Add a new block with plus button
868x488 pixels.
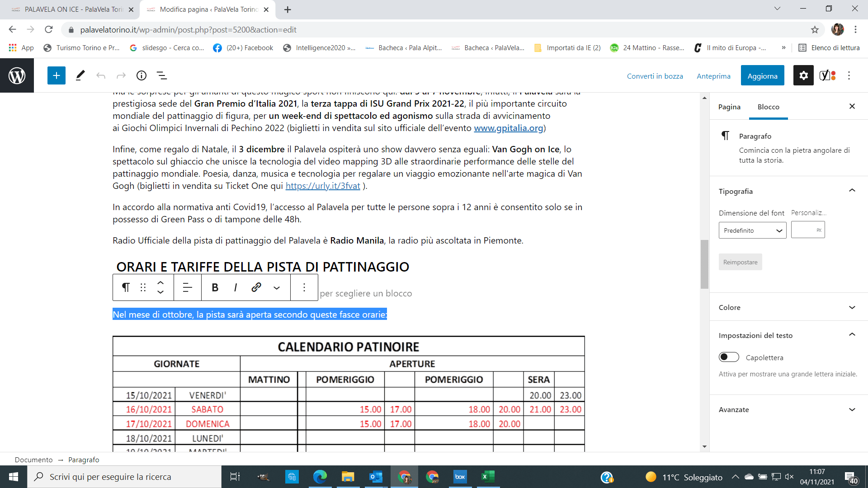tap(57, 75)
